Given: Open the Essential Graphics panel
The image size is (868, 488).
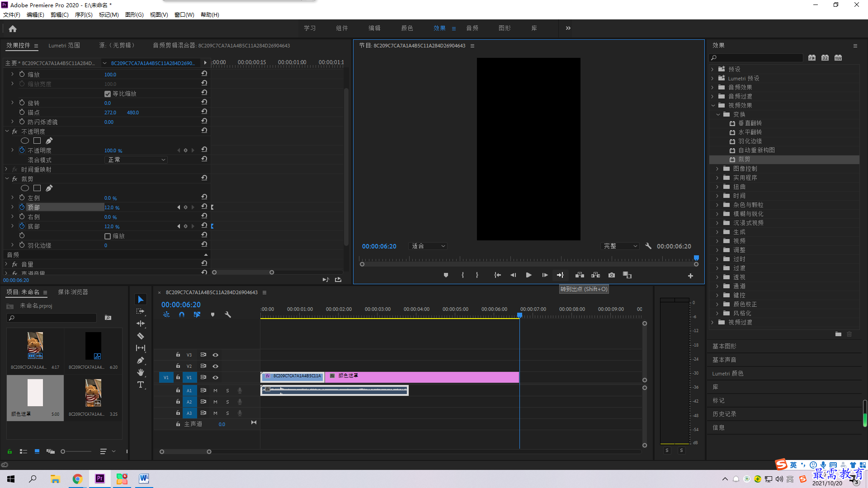Looking at the screenshot, I should point(724,346).
